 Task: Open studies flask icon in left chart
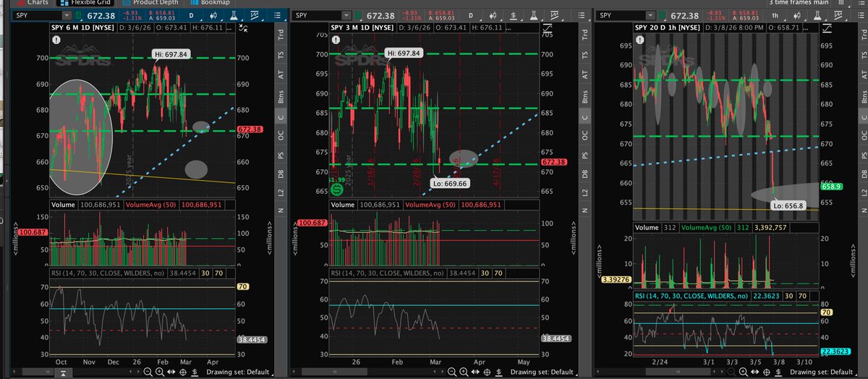pos(234,15)
